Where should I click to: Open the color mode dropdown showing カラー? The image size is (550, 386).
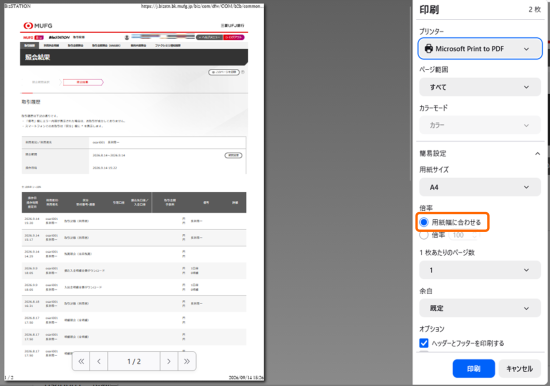480,125
